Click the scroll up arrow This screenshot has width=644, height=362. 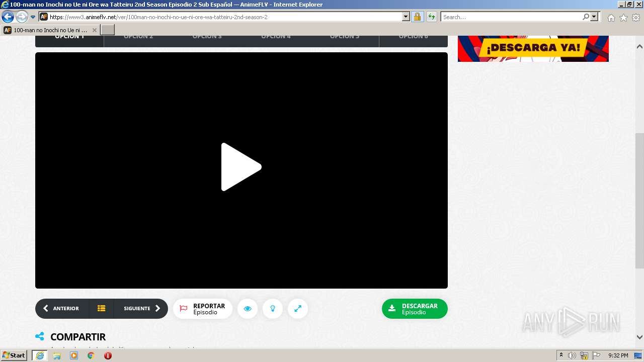tap(639, 46)
